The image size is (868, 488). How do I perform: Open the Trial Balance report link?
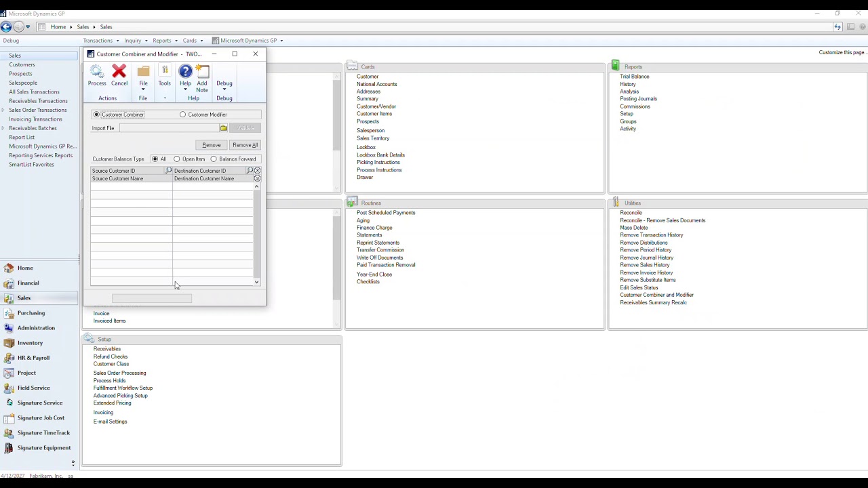click(634, 77)
